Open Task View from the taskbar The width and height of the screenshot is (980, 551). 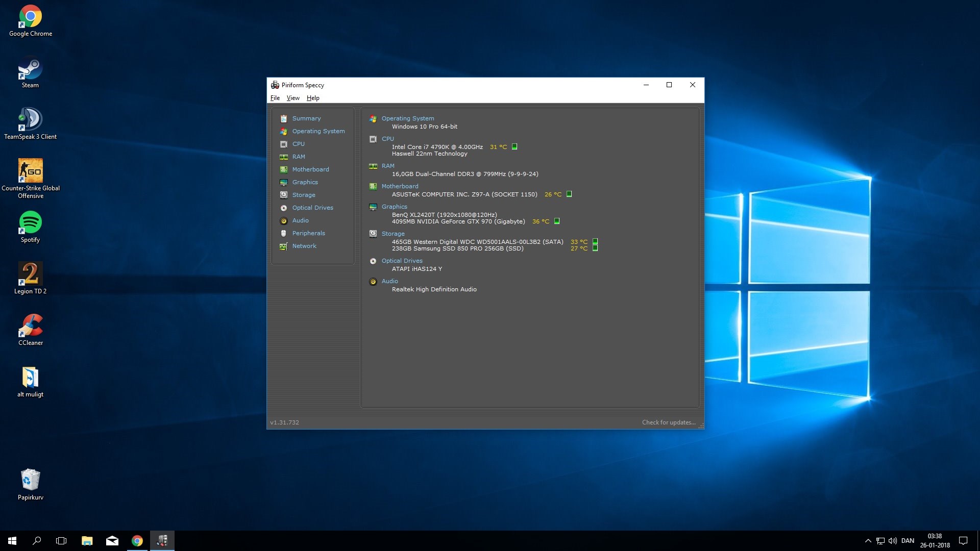[x=61, y=541]
